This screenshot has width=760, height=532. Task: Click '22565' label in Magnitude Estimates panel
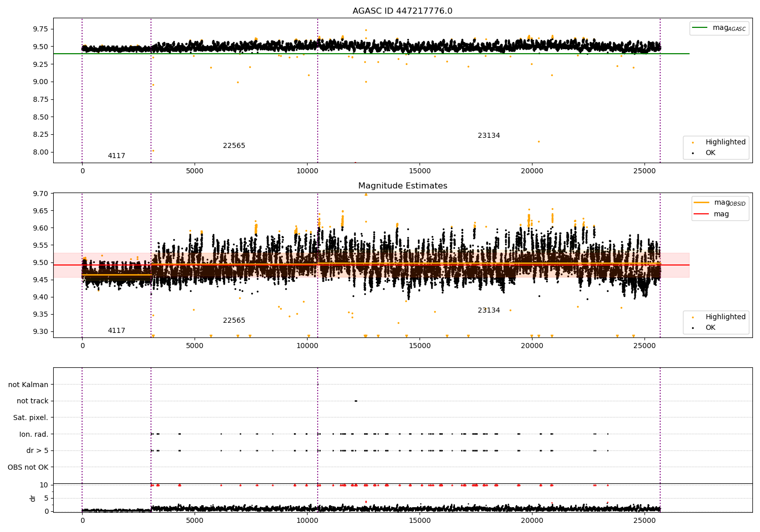coord(234,321)
